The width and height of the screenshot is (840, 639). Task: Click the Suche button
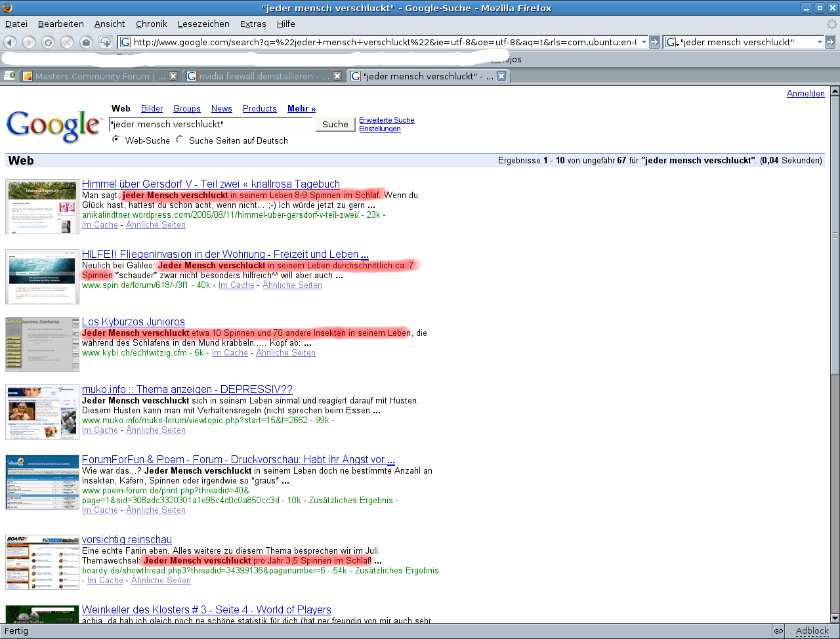pyautogui.click(x=335, y=124)
